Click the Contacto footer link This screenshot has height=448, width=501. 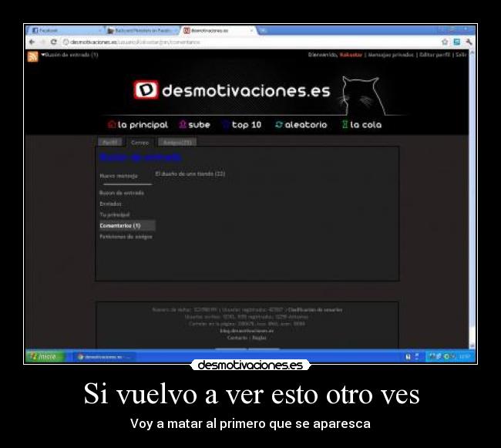[237, 338]
